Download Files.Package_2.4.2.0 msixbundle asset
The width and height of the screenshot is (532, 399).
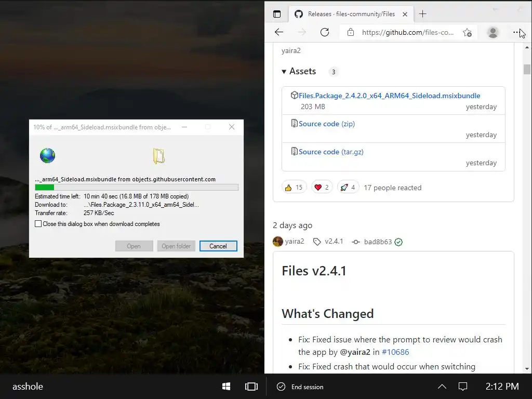[x=389, y=96]
